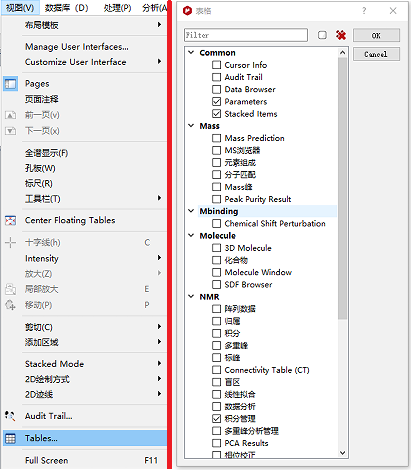This screenshot has width=411, height=470.
Task: Enable the Molecule Window checkbox
Action: 216,272
